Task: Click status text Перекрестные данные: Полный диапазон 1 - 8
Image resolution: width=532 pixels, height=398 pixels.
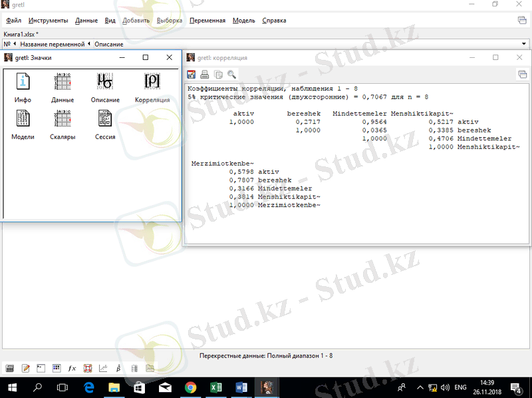Action: [266, 355]
